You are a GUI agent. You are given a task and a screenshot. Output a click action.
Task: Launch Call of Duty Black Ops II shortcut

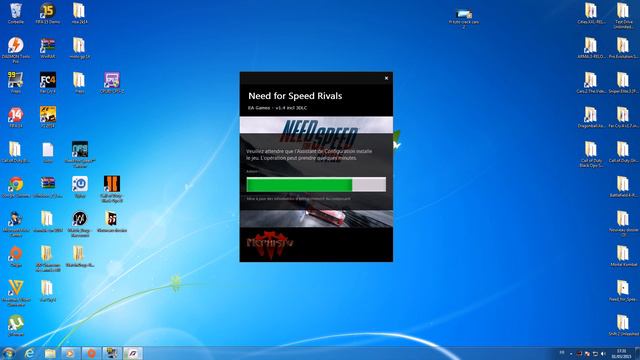coord(111,189)
